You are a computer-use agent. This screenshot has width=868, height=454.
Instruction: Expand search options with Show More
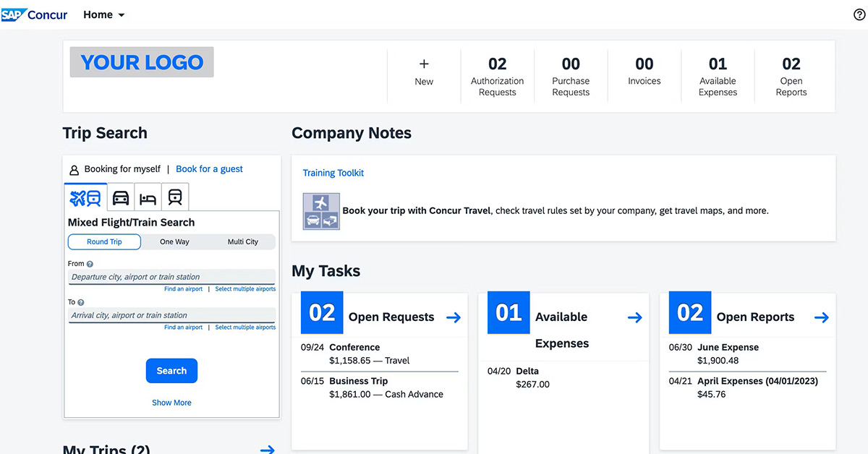click(x=171, y=403)
